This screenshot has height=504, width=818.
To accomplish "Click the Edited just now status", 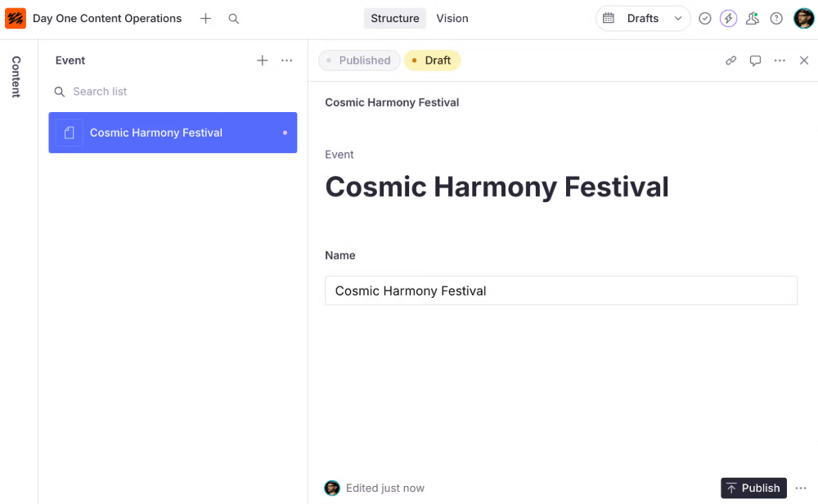I will [385, 488].
